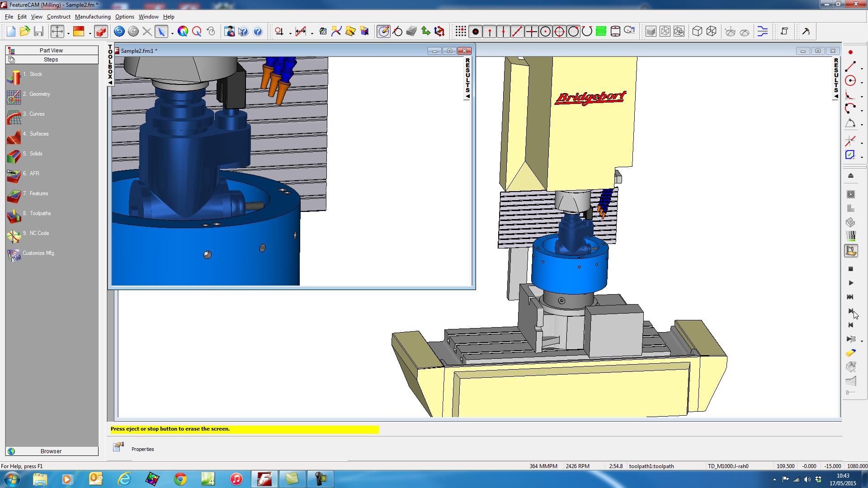This screenshot has width=868, height=488.
Task: Create a new document from the toolbar
Action: pos(11,32)
